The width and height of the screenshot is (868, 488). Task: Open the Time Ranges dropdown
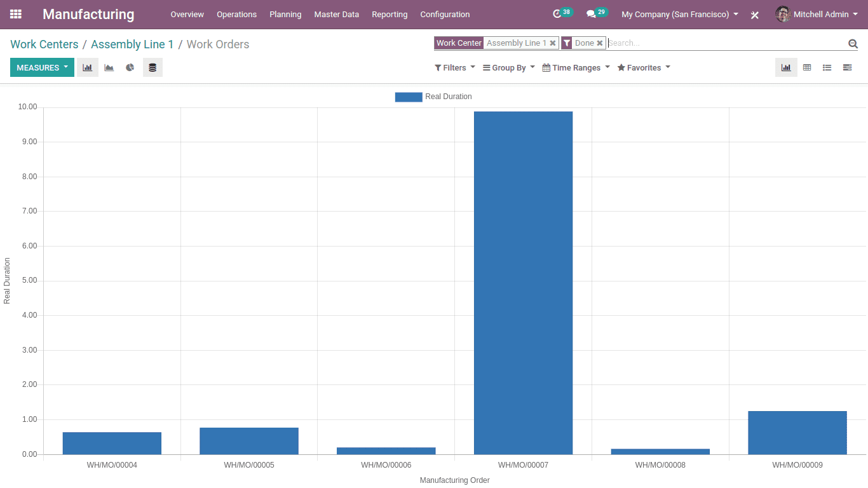(x=576, y=68)
